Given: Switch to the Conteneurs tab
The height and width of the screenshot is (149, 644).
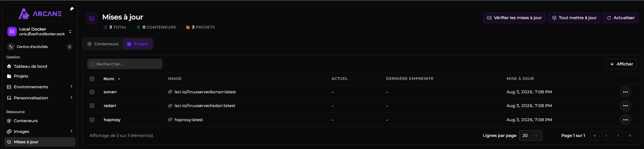Looking at the screenshot, I should point(103,44).
